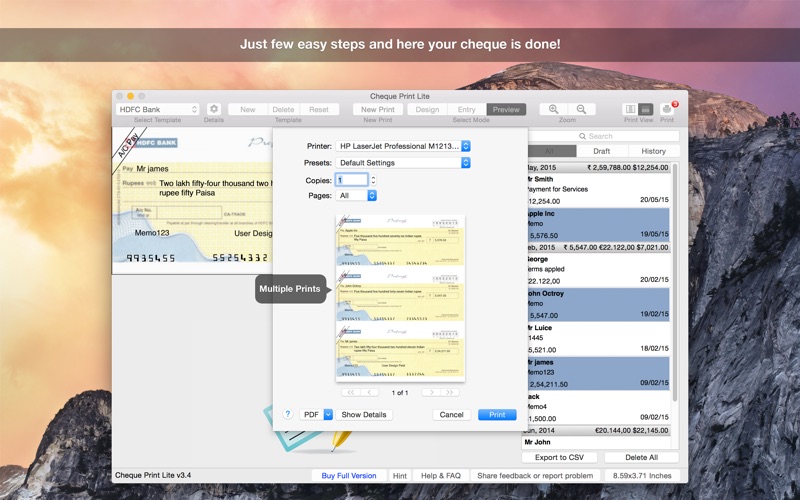Viewport: 800px width, 500px height.
Task: Click the Search field in the history panel
Action: (x=601, y=136)
